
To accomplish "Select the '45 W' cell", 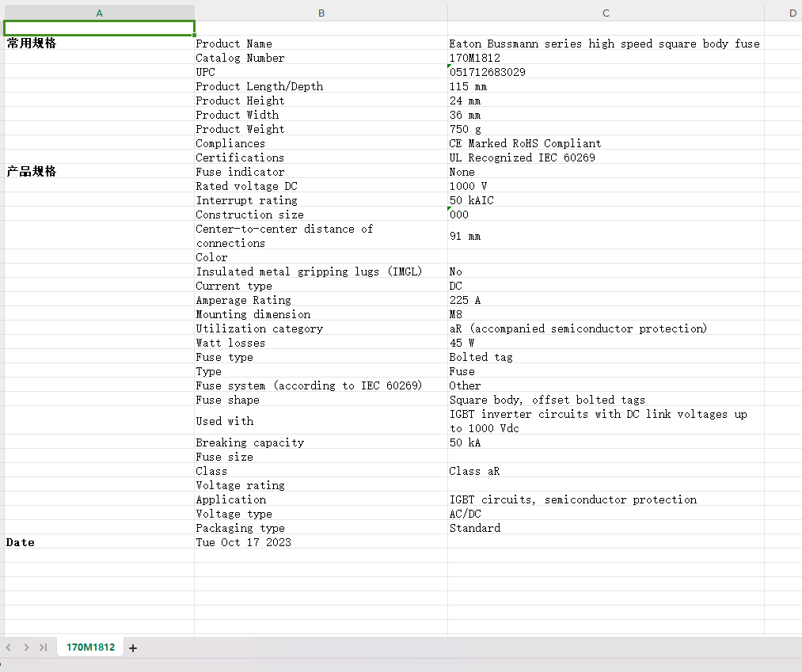I will [606, 343].
